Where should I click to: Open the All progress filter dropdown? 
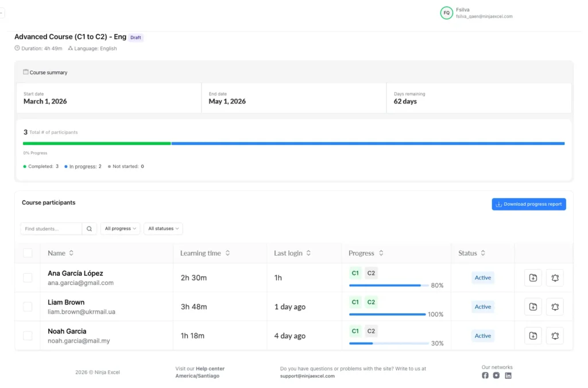click(x=120, y=228)
